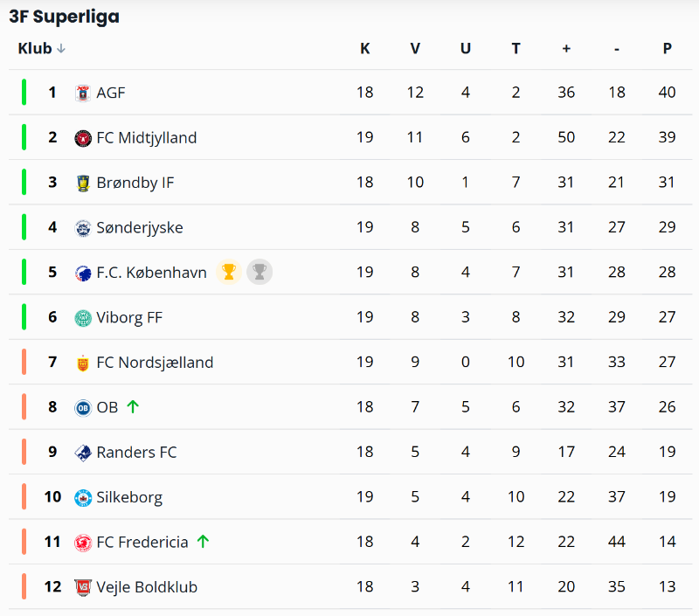Image resolution: width=699 pixels, height=616 pixels.
Task: Open the Vejle Boldklub team link
Action: pos(147,587)
